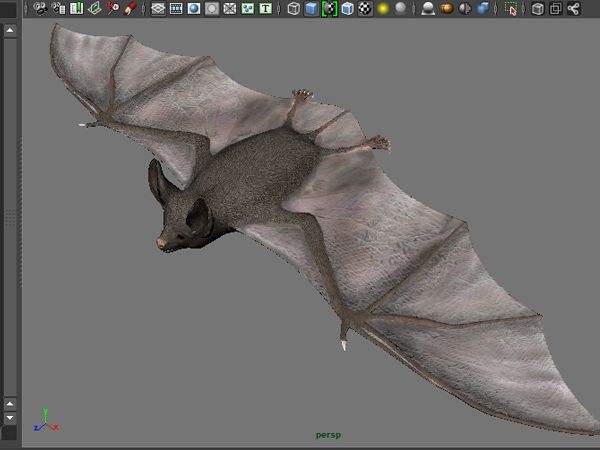
Task: Click the down arrow in left strip
Action: point(10,417)
